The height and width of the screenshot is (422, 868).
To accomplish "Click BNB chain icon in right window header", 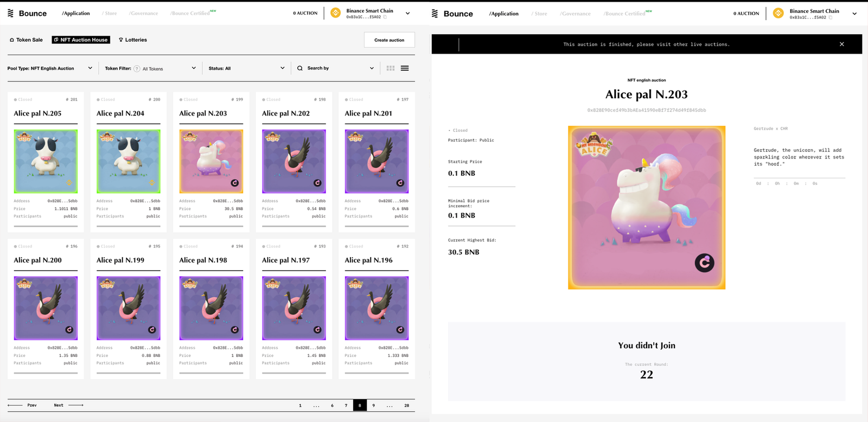I will point(778,14).
